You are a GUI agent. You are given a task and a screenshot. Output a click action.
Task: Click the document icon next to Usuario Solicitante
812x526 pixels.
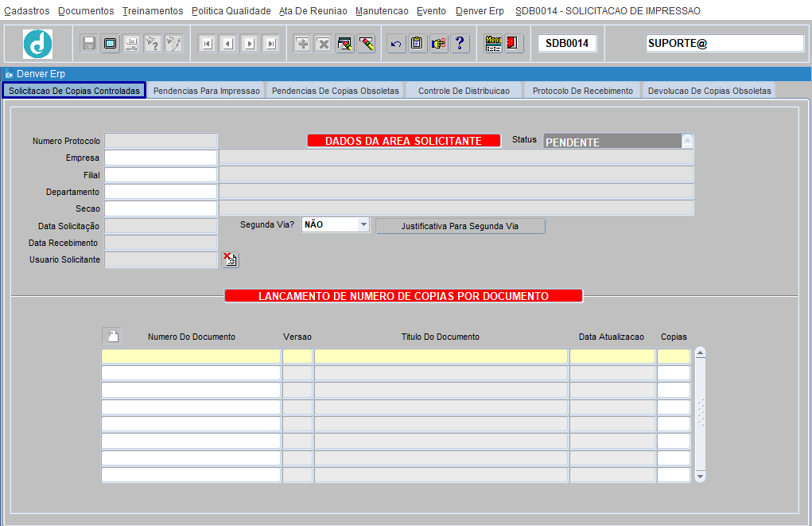click(231, 259)
